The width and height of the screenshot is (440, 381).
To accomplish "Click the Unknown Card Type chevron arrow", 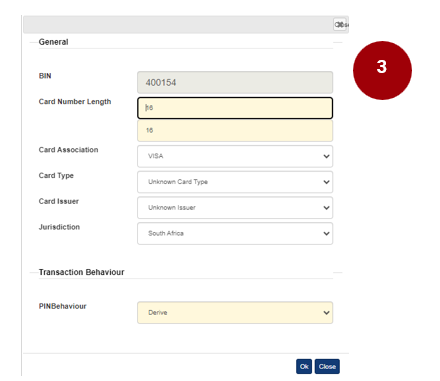I will [x=326, y=182].
